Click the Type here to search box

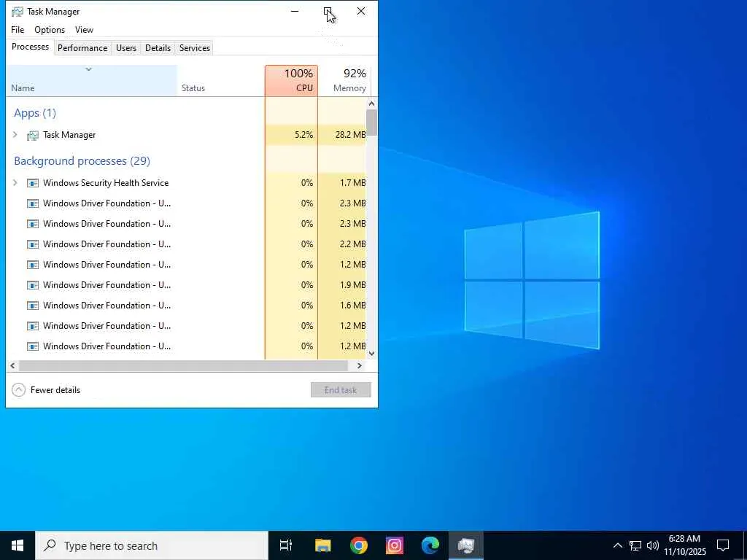tap(152, 545)
